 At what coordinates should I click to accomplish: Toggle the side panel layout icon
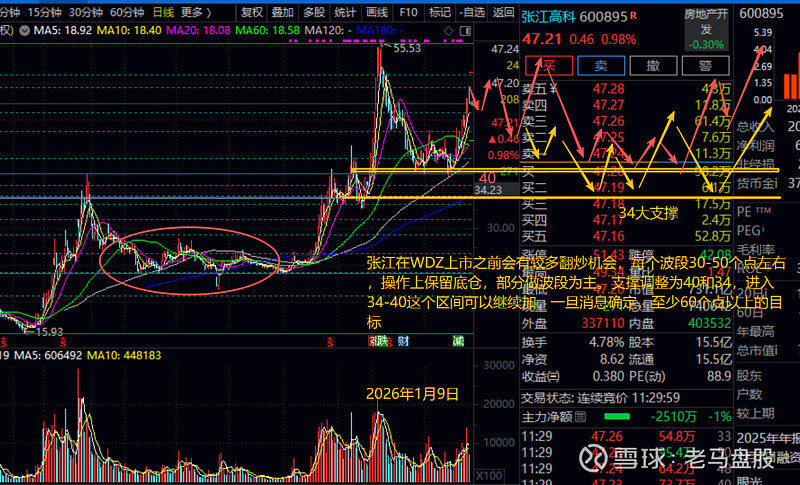[465, 31]
